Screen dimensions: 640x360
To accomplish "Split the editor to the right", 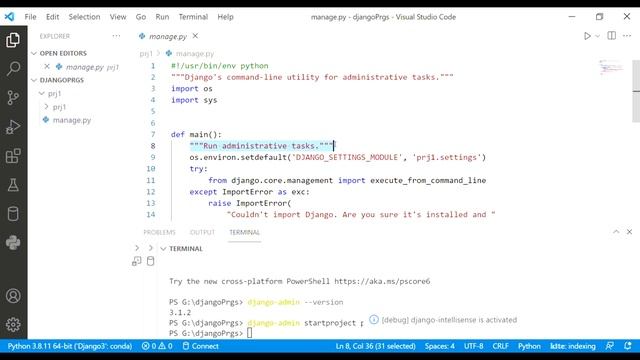I will tap(611, 36).
